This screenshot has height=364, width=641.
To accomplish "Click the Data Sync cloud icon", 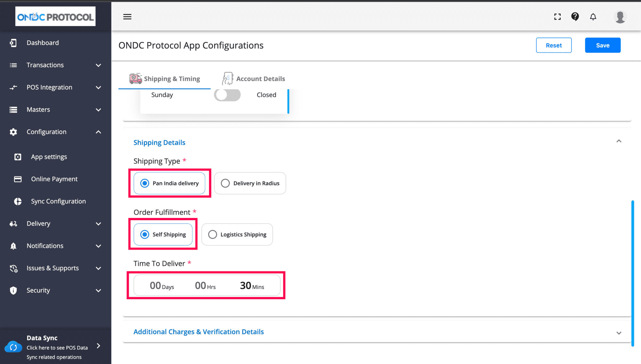I will 13,347.
